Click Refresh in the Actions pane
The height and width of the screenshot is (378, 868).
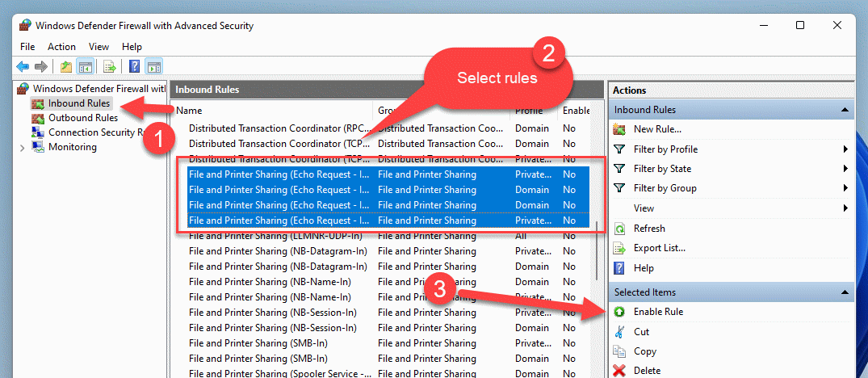point(649,228)
